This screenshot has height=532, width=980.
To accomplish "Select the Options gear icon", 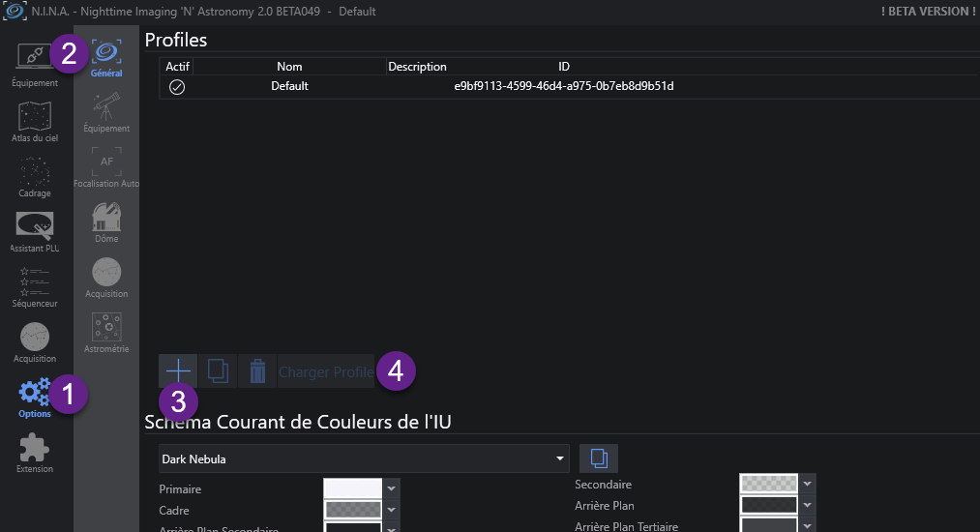I will pyautogui.click(x=35, y=398).
